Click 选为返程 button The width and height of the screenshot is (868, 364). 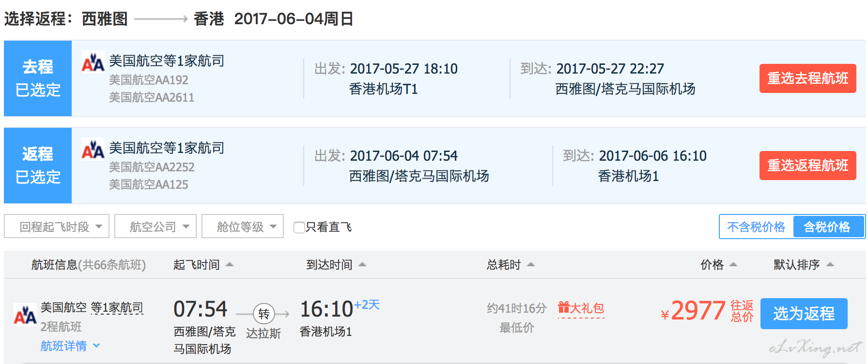click(804, 314)
